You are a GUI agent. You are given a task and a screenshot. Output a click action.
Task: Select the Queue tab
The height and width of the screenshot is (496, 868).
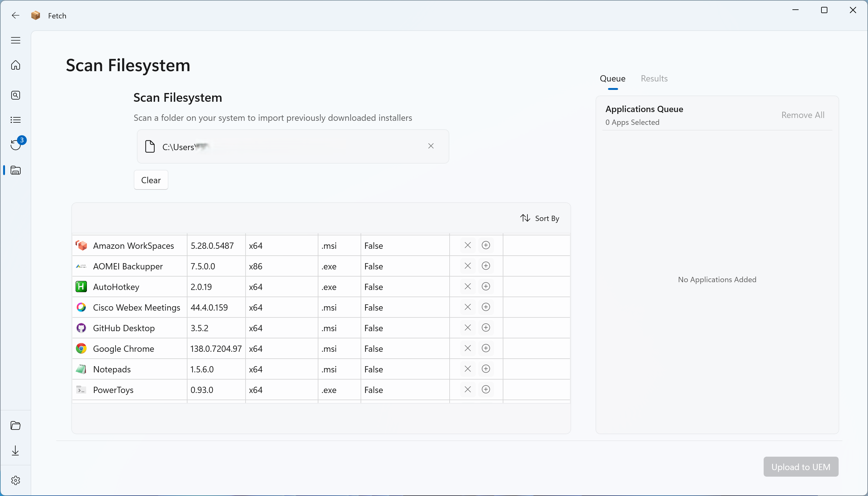(612, 79)
